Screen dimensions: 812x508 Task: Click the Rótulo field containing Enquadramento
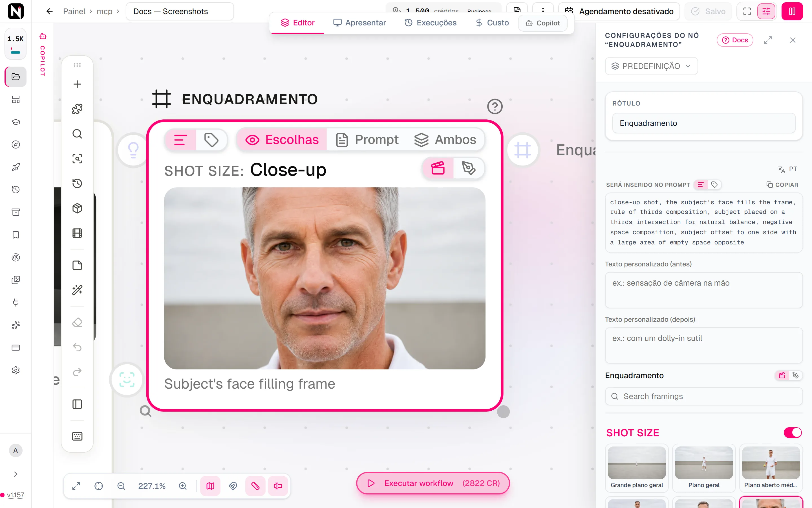[x=704, y=123]
